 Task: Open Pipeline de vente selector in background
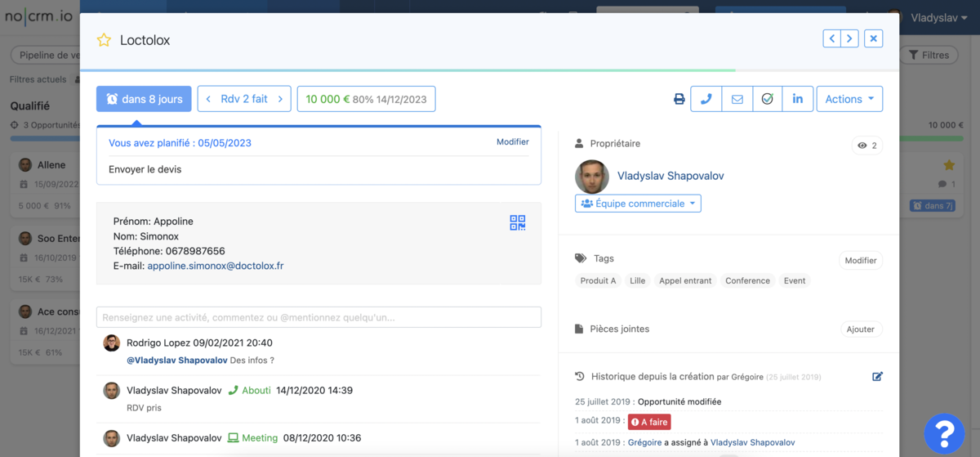tap(47, 55)
